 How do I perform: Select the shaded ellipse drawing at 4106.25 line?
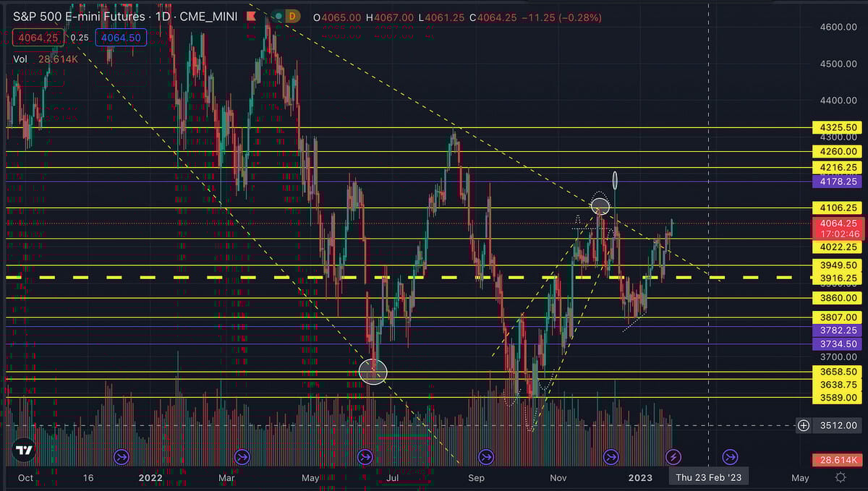pyautogui.click(x=600, y=207)
